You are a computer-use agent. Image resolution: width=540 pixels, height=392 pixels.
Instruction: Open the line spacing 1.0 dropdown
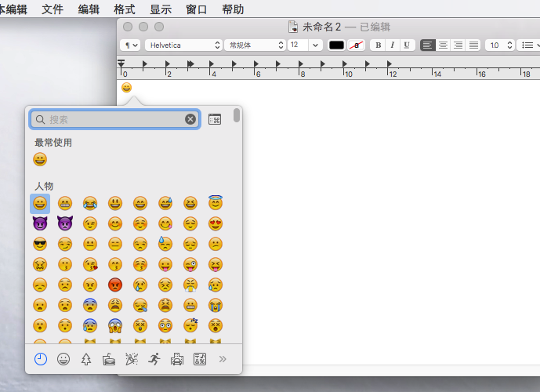499,45
